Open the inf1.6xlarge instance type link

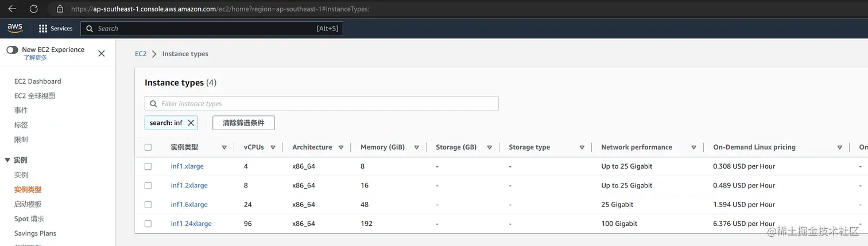[189, 205]
